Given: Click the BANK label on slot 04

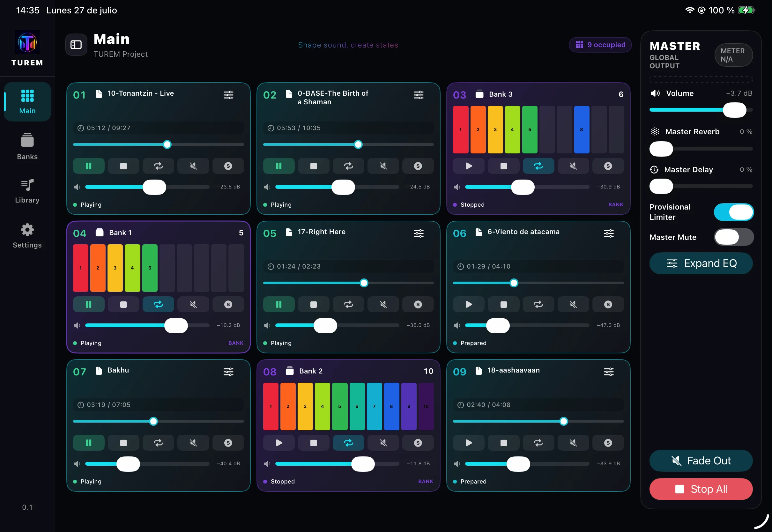Looking at the screenshot, I should [236, 343].
